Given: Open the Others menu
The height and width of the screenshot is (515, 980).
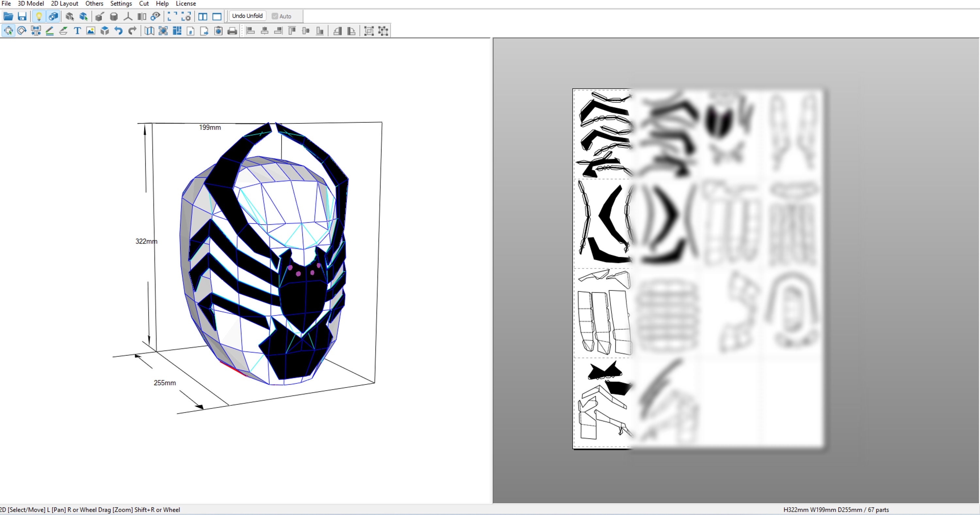Looking at the screenshot, I should [94, 3].
